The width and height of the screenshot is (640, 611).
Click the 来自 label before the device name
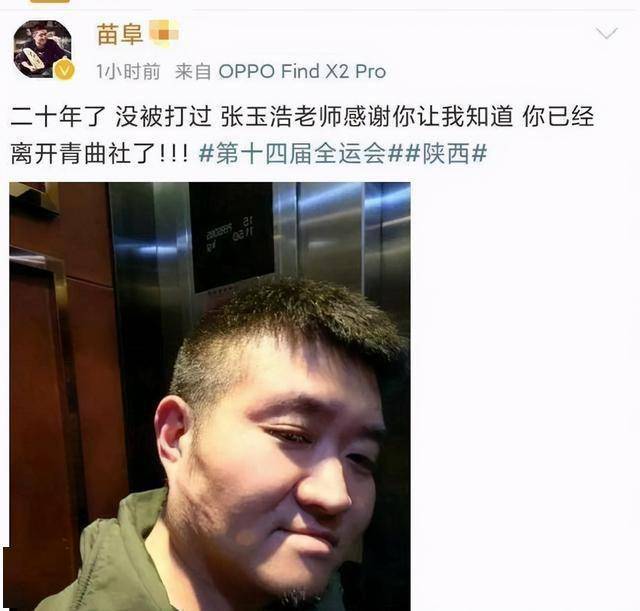(x=193, y=72)
